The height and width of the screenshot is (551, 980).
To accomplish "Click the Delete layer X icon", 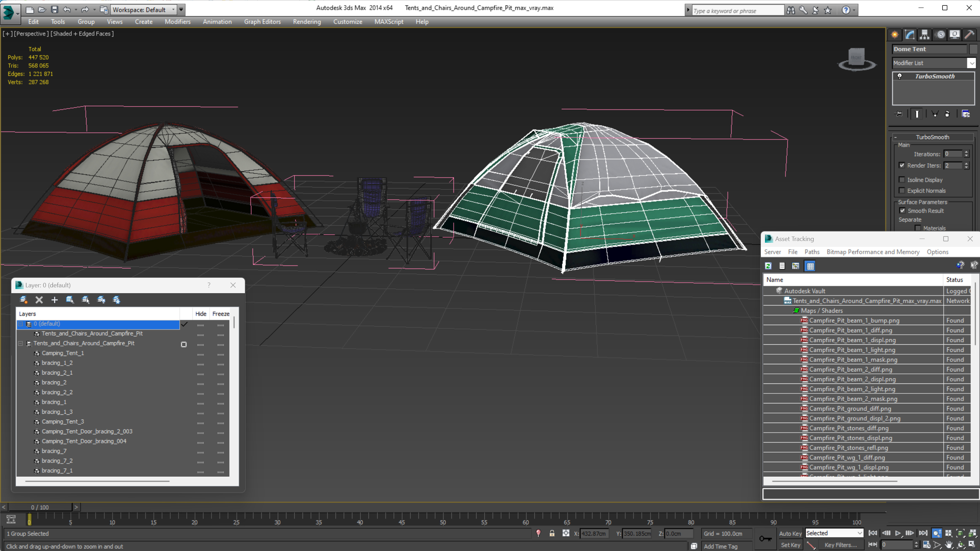I will pos(39,300).
